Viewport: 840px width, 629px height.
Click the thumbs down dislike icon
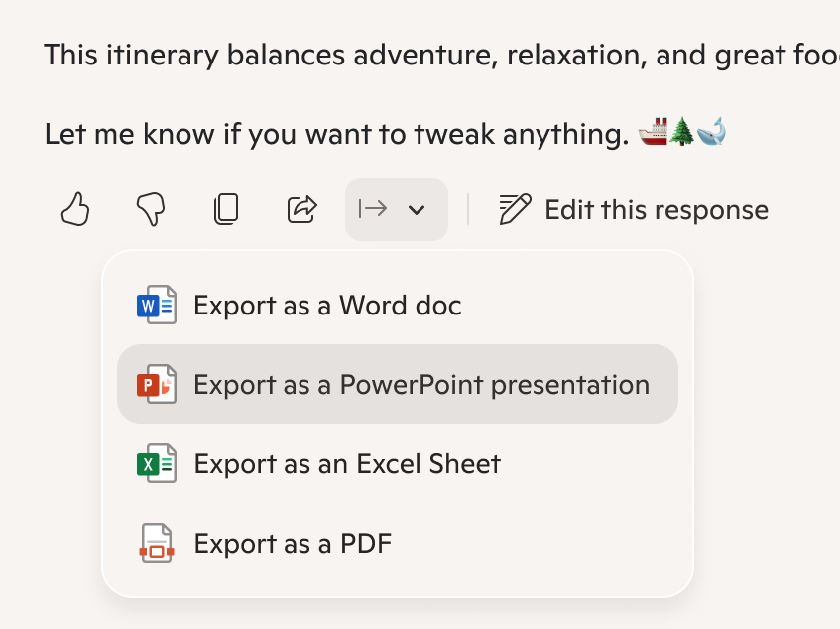(151, 209)
